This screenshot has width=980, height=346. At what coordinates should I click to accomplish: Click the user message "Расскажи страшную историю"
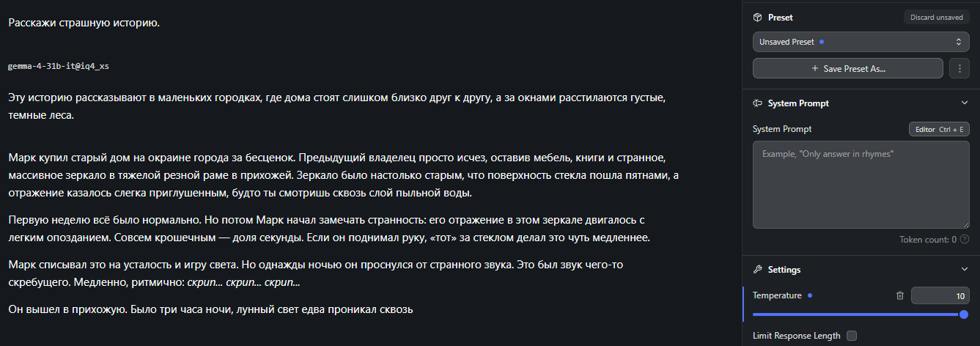[x=84, y=23]
